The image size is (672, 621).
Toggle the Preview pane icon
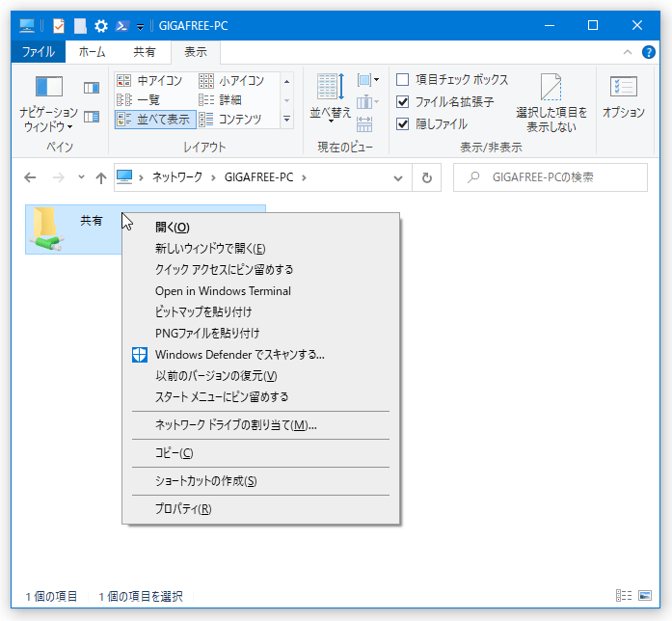click(x=92, y=88)
